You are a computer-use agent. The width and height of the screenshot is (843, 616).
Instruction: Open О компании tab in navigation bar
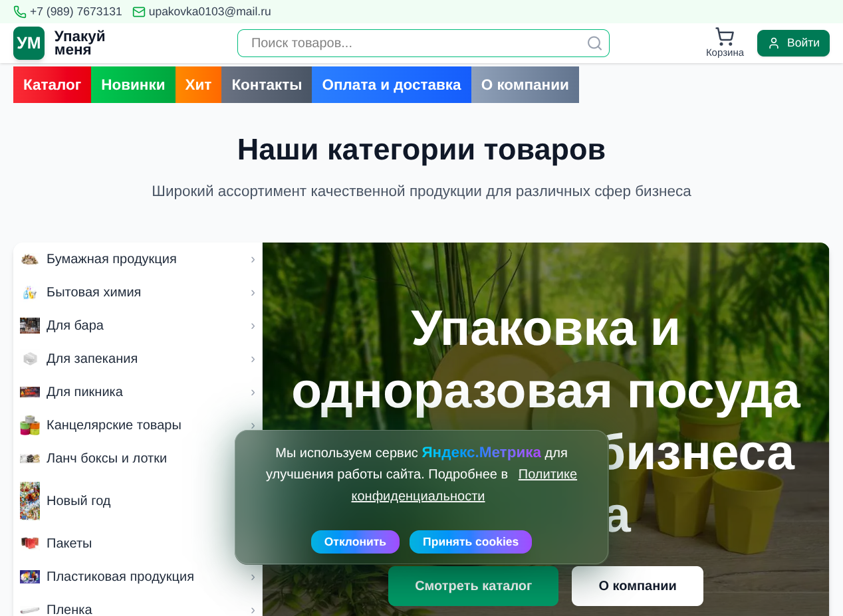click(525, 85)
